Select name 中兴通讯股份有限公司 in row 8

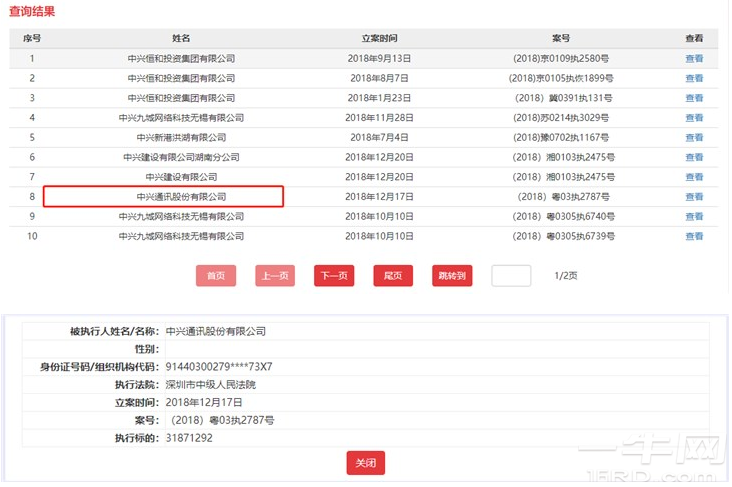click(x=181, y=197)
